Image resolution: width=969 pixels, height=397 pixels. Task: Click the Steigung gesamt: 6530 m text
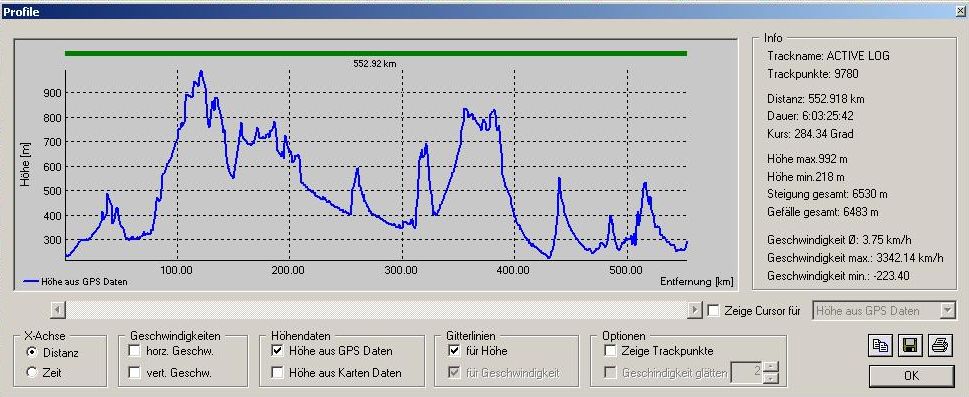[x=827, y=194]
